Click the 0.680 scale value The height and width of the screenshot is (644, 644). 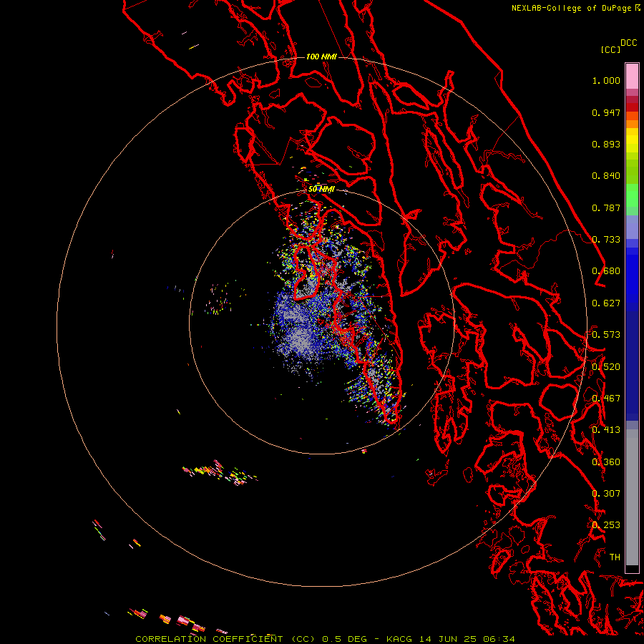pos(606,271)
